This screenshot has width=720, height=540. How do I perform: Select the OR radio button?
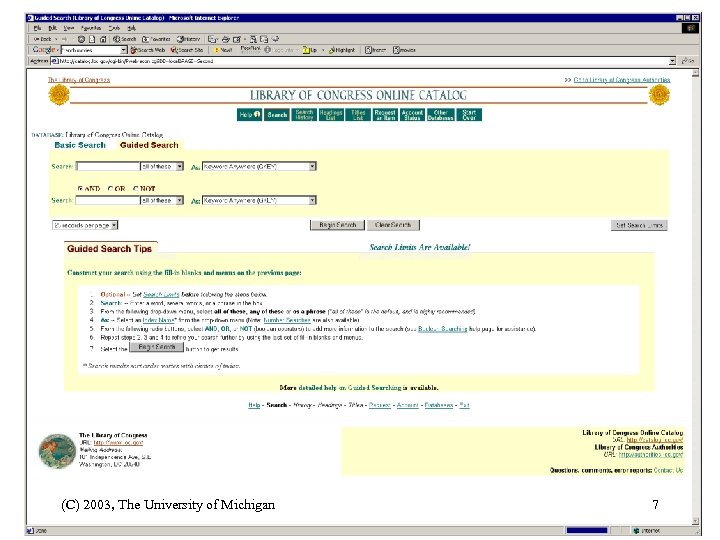[110, 188]
